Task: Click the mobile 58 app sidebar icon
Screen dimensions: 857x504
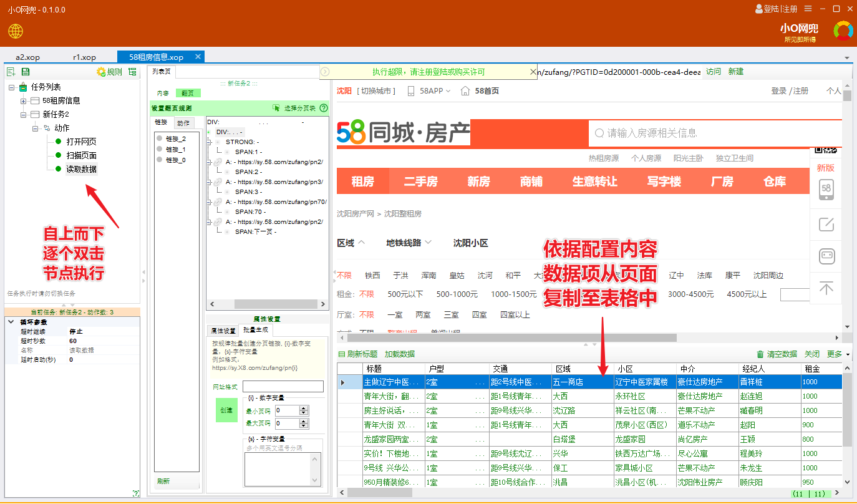Action: [826, 190]
